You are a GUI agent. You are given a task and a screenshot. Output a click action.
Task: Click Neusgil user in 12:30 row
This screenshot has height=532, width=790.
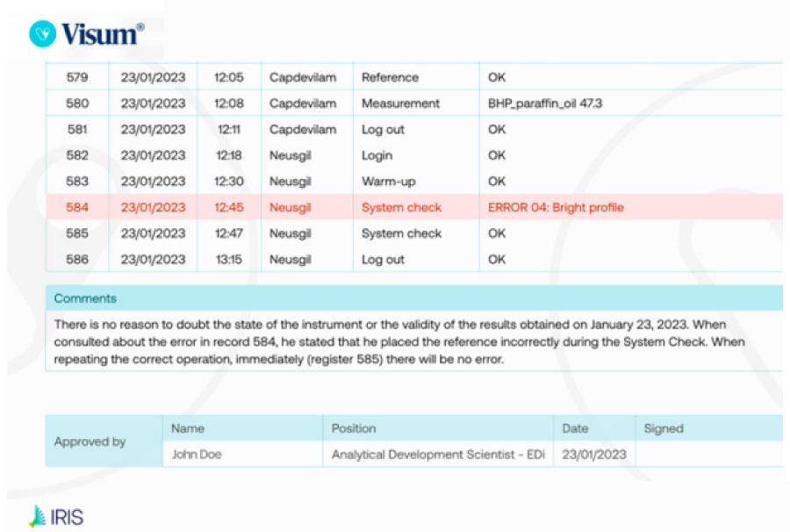pos(291,182)
